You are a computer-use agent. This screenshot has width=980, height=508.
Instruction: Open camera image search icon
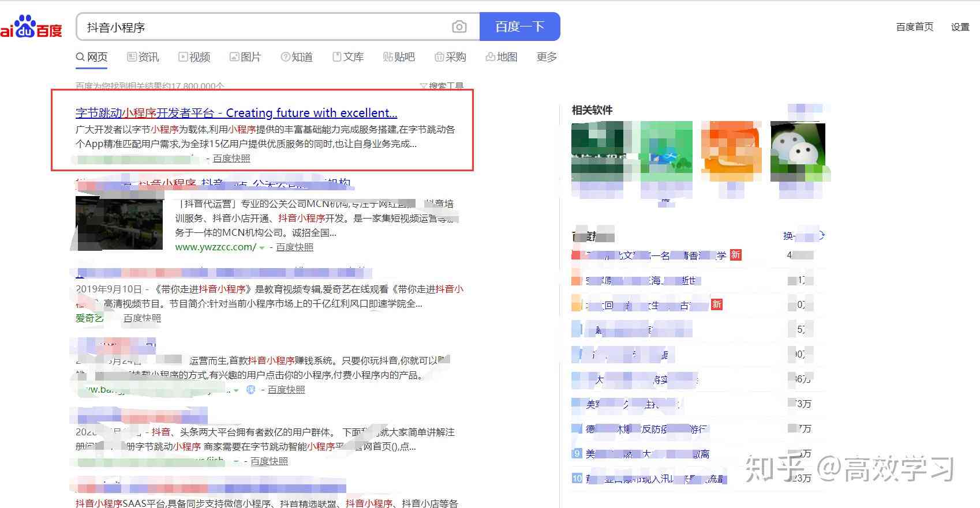tap(459, 27)
